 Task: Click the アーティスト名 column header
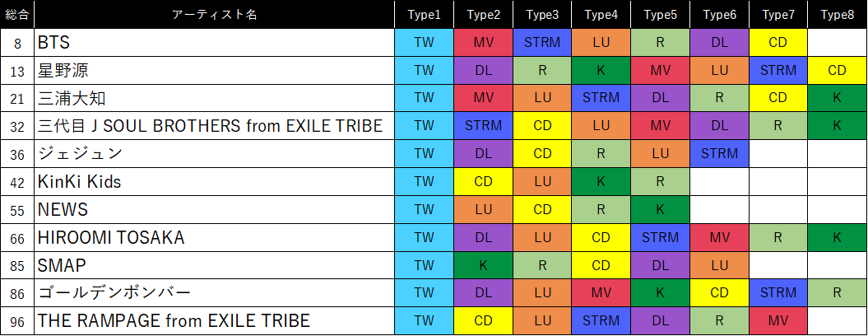(215, 15)
